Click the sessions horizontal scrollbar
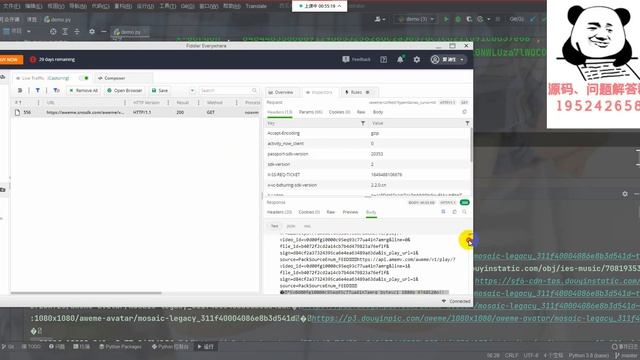 click(x=86, y=293)
